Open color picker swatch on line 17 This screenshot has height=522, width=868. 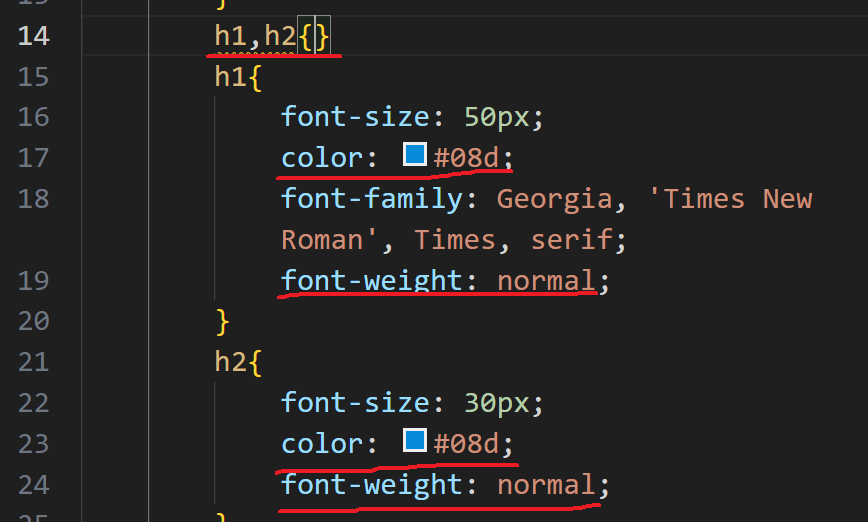pyautogui.click(x=415, y=154)
